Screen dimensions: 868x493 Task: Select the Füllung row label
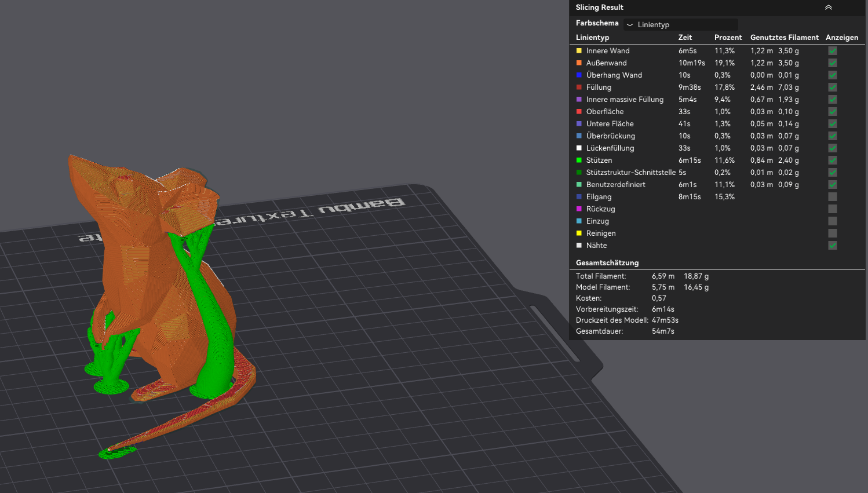599,87
